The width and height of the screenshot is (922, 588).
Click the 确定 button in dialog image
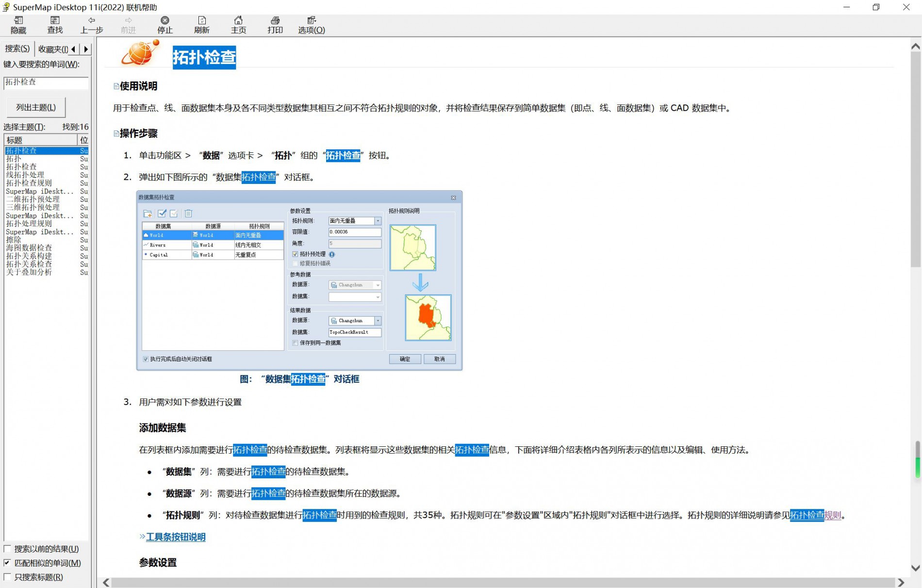[405, 359]
